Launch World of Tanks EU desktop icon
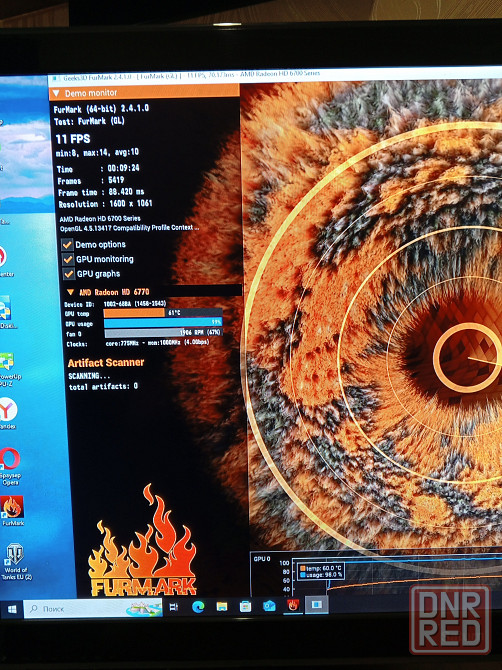The width and height of the screenshot is (502, 670). click(x=16, y=561)
